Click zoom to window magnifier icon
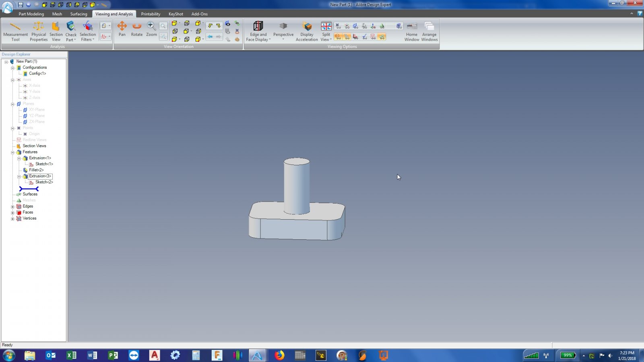This screenshot has width=644, height=362. pyautogui.click(x=163, y=37)
